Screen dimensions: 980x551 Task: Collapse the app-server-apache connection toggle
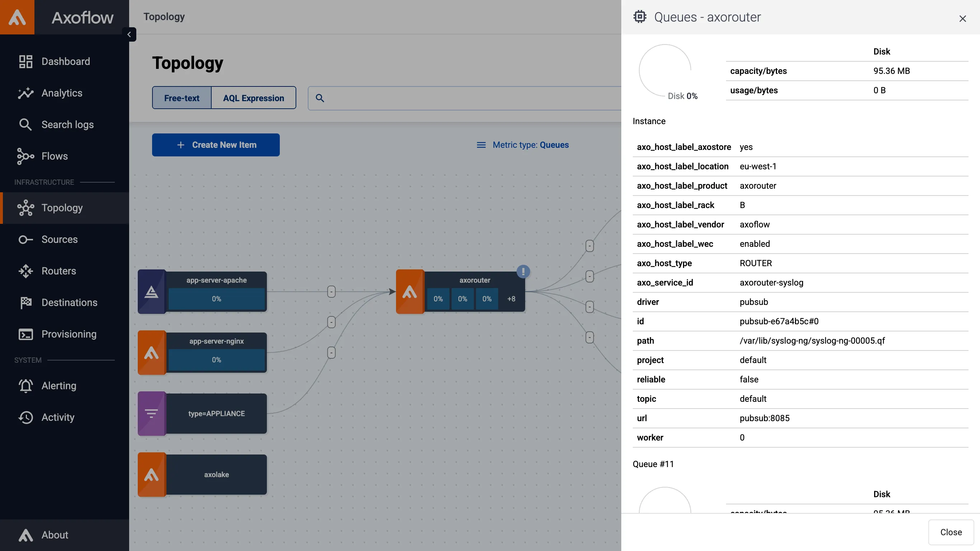coord(331,292)
